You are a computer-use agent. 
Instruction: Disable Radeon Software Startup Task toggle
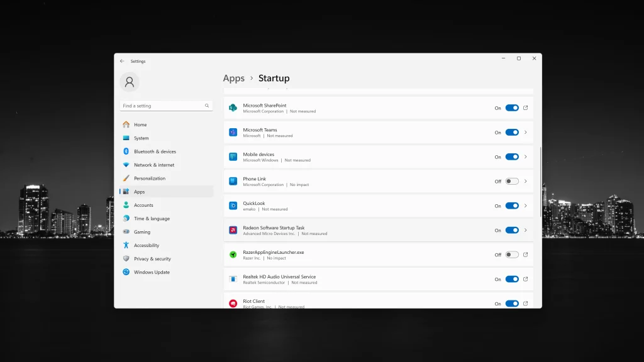click(512, 230)
